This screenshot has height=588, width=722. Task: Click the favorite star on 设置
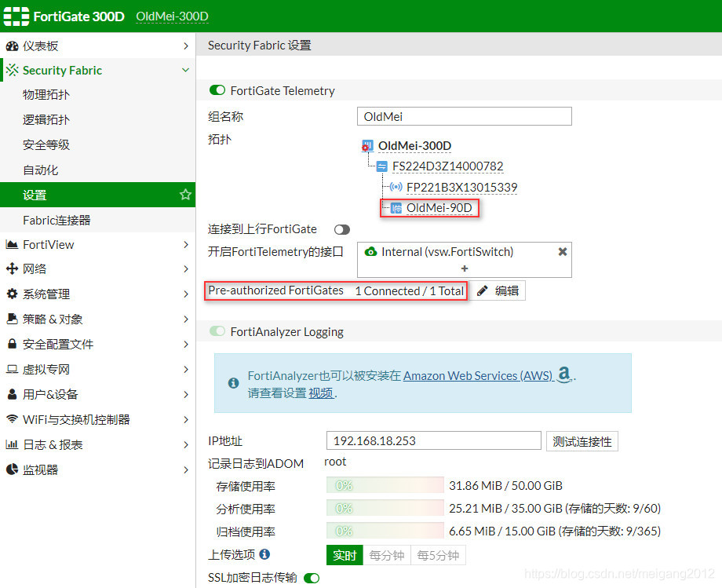pyautogui.click(x=185, y=195)
